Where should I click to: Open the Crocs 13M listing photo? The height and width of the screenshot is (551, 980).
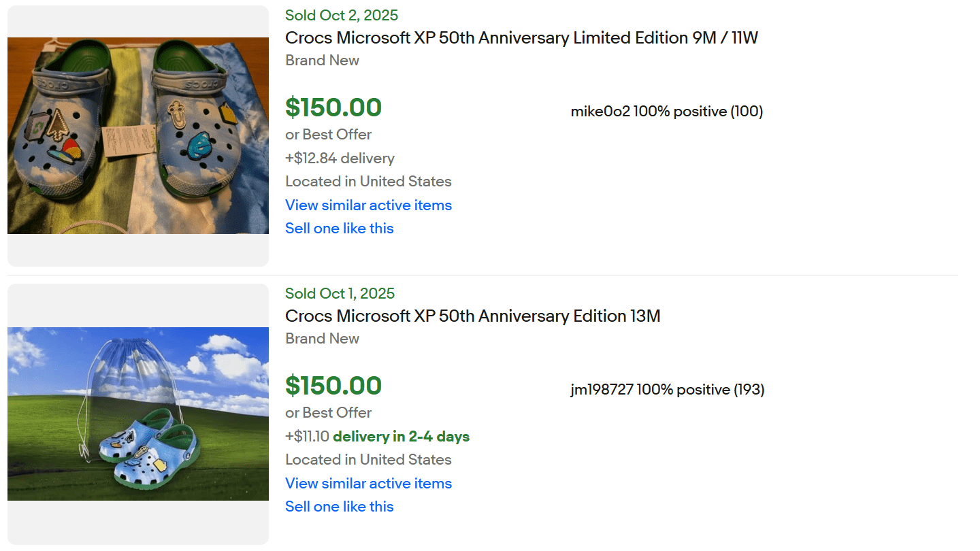(138, 414)
